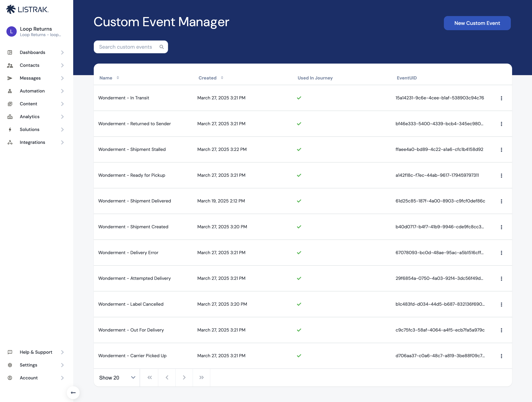This screenshot has height=402, width=532.
Task: Click the Contacts people icon
Action: pos(10,65)
